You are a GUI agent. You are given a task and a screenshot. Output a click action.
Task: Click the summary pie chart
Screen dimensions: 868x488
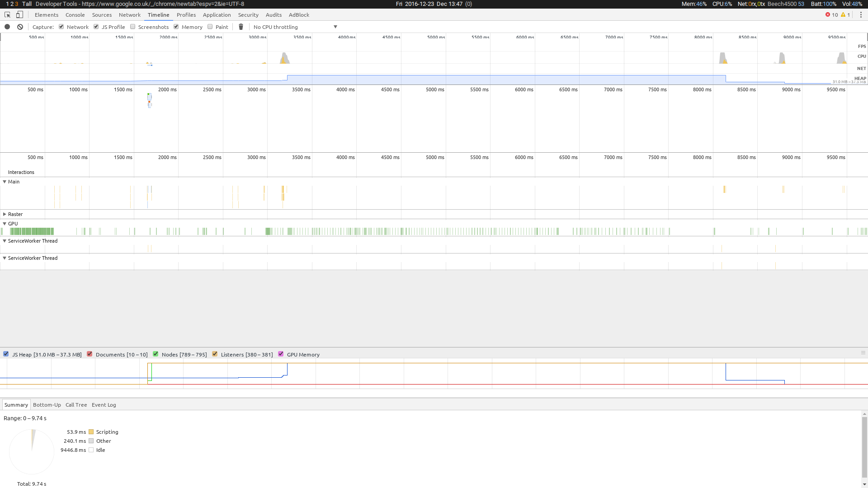(32, 451)
